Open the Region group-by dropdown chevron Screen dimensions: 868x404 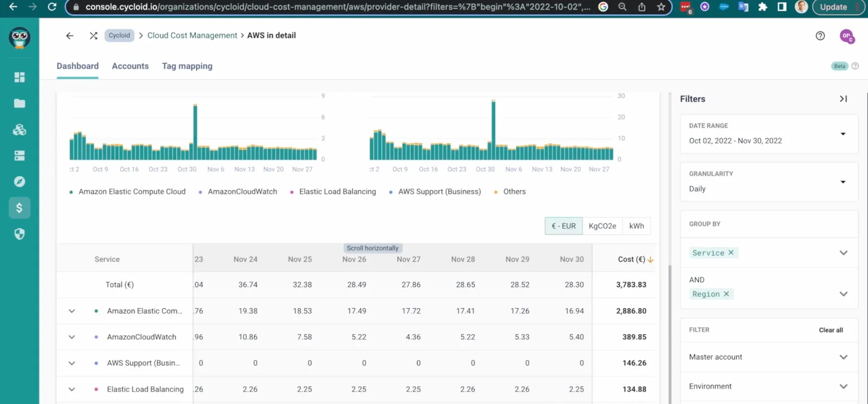pyautogui.click(x=843, y=294)
